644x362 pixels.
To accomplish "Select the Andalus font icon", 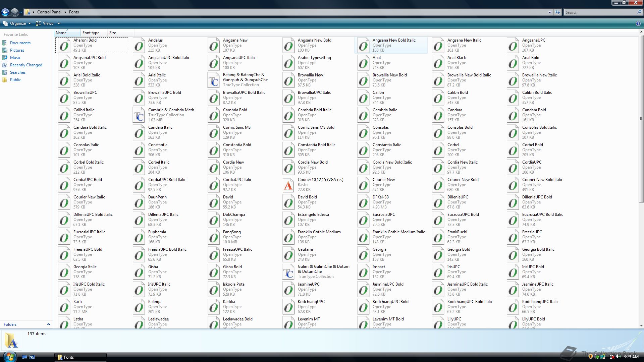I will pos(139,45).
